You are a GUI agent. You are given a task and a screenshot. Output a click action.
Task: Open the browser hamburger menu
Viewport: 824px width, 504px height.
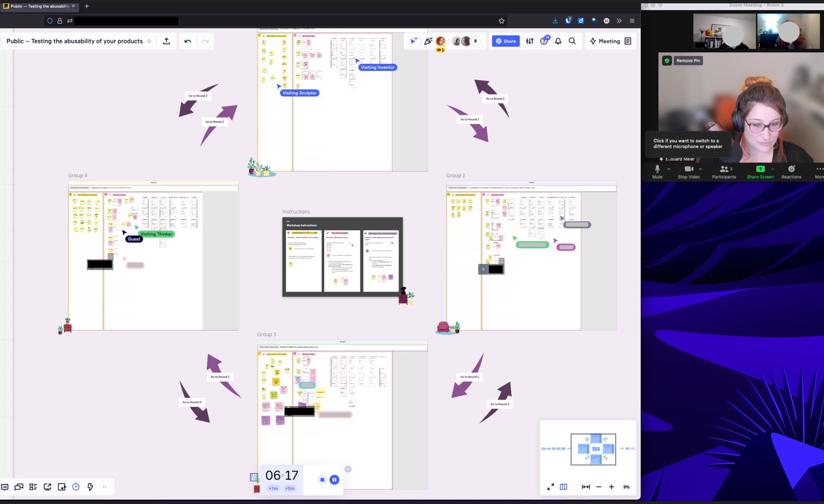pyautogui.click(x=632, y=21)
